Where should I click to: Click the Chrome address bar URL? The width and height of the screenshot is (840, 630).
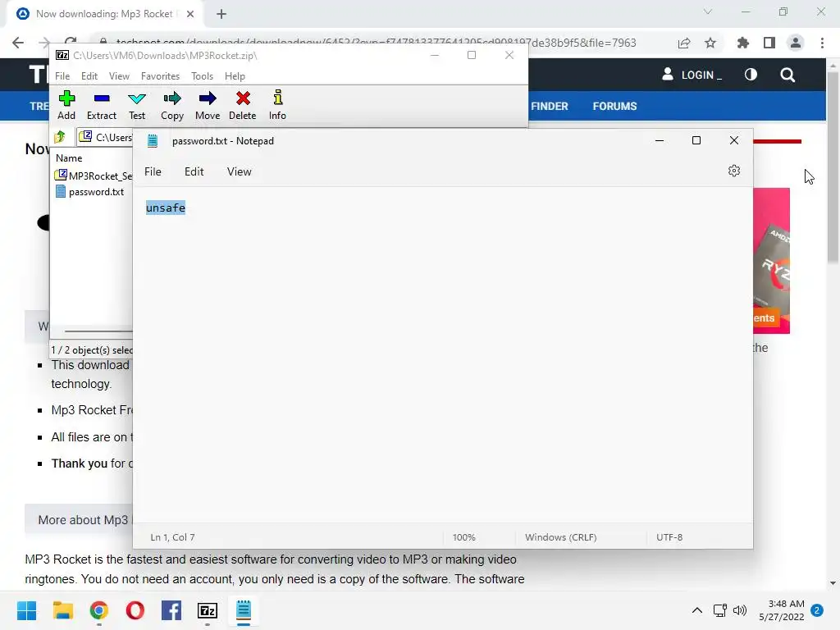[375, 43]
